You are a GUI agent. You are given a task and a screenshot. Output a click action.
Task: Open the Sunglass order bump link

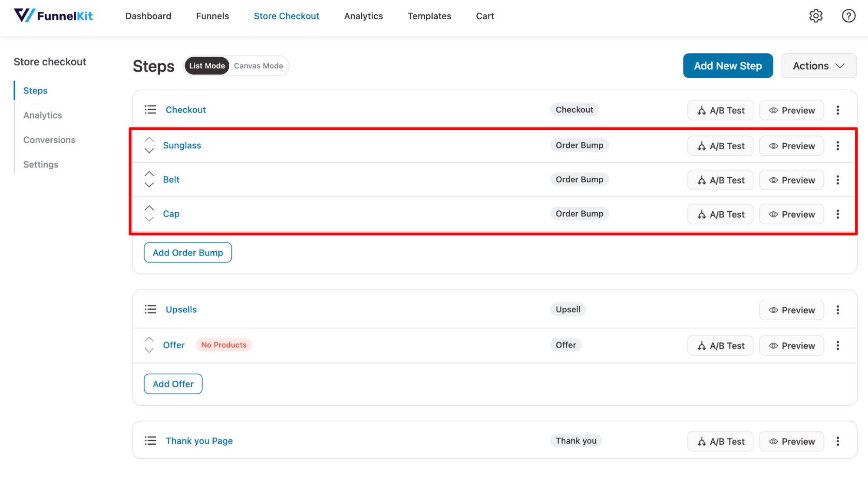(182, 145)
